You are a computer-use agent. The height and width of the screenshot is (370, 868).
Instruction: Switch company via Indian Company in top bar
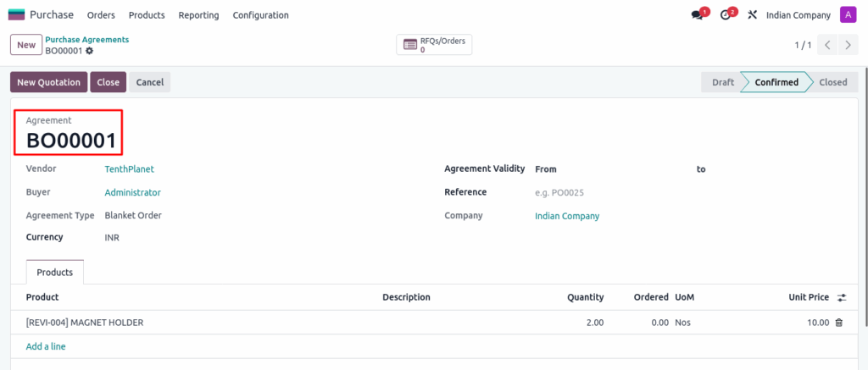(798, 15)
